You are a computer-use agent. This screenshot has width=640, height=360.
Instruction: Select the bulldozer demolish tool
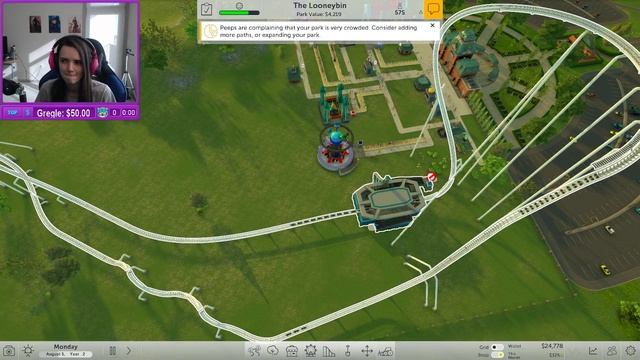(385, 351)
